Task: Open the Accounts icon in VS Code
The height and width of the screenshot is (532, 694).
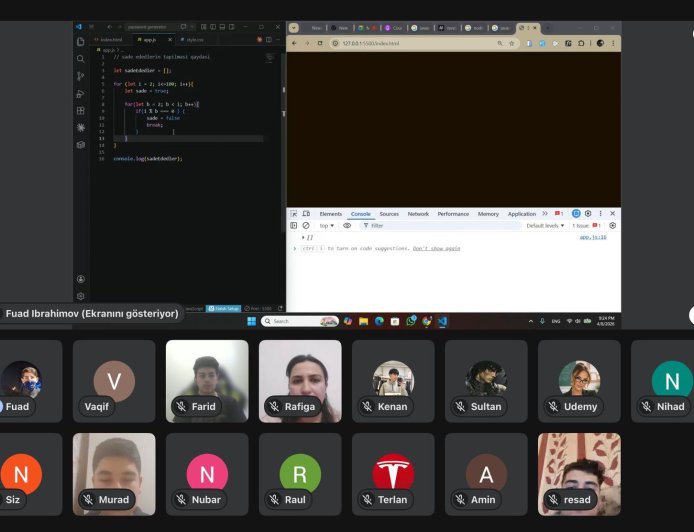Action: click(81, 279)
